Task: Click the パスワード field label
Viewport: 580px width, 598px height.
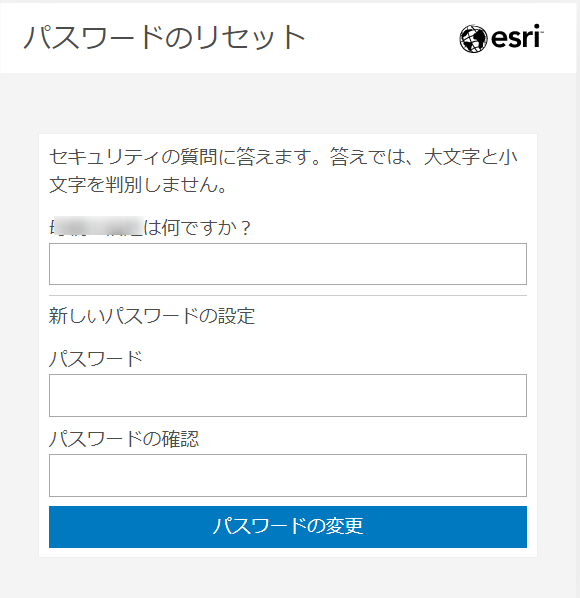Action: click(96, 359)
